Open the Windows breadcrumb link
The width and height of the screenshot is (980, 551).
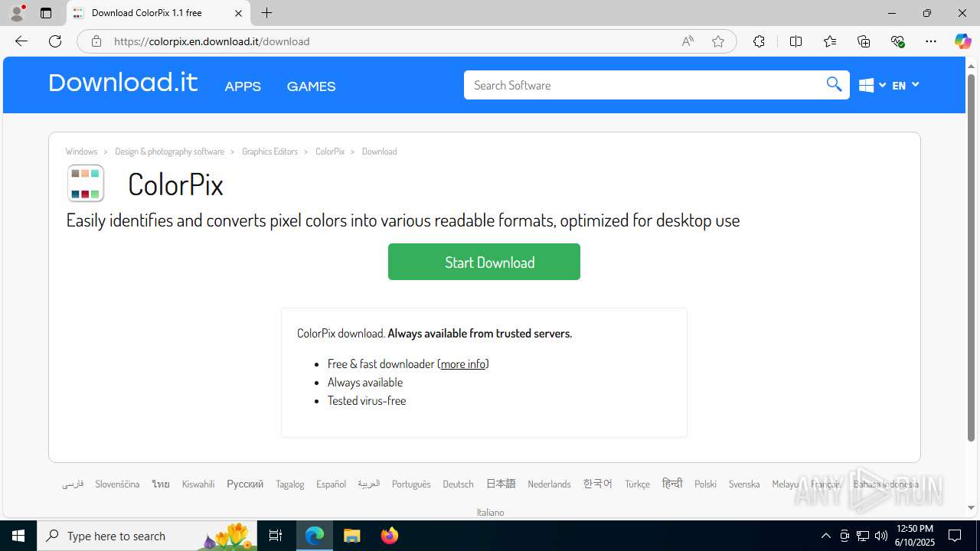(81, 152)
